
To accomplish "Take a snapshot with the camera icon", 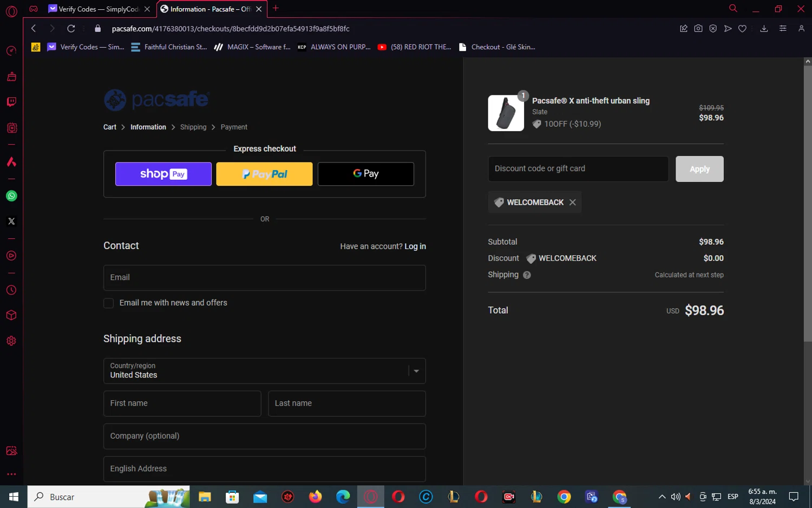I will 698,28.
